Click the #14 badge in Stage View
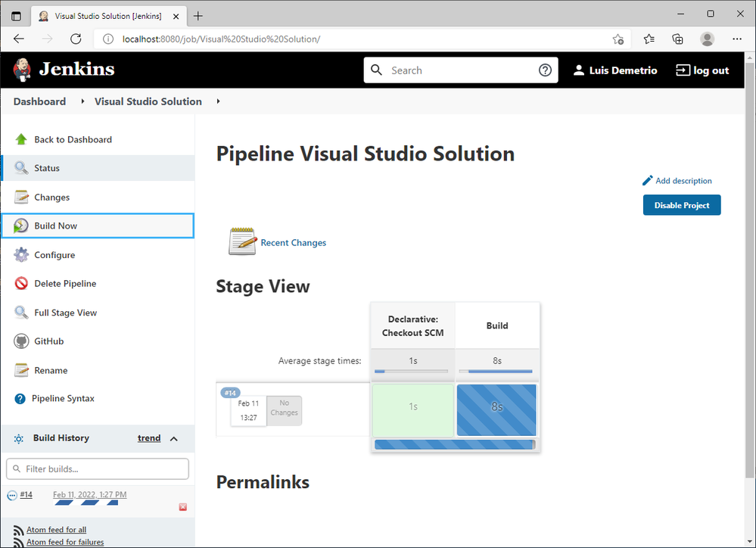 coord(230,393)
